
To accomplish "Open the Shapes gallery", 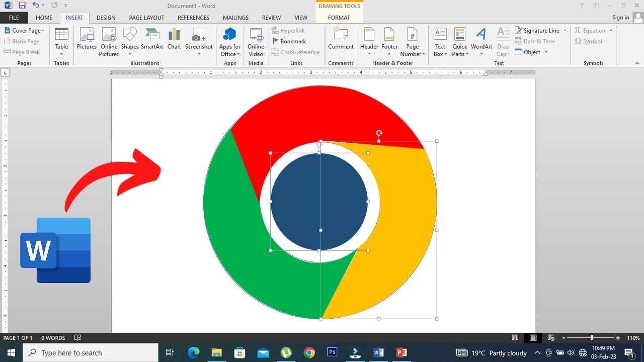I will click(130, 42).
